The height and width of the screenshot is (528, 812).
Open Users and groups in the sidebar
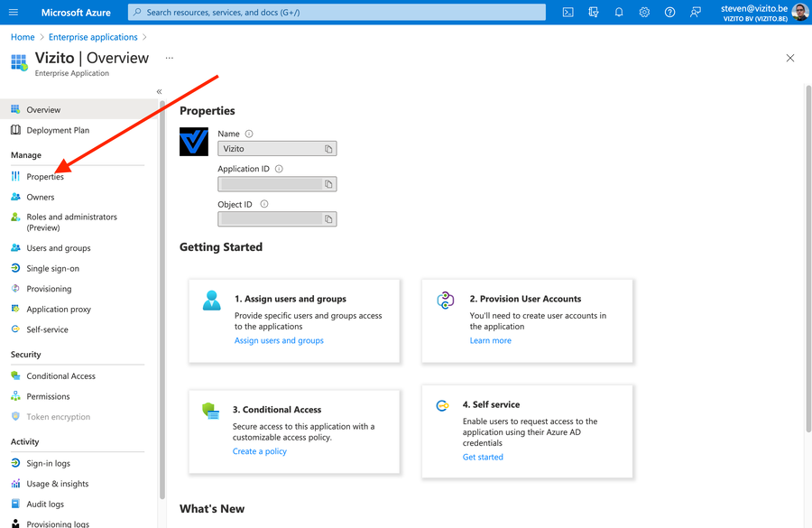pyautogui.click(x=61, y=247)
